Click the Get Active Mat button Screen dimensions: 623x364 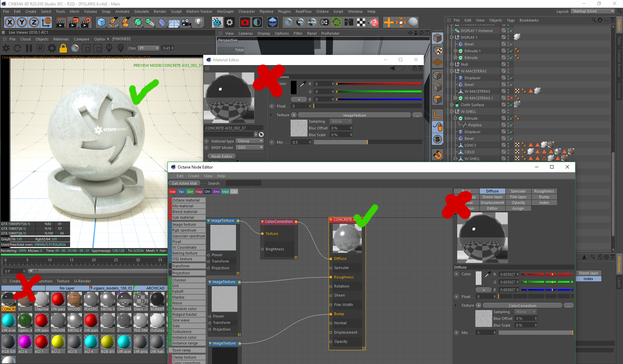click(x=184, y=183)
